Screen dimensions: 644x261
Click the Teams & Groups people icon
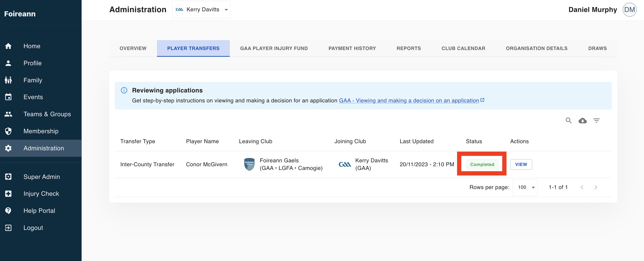[x=8, y=114]
